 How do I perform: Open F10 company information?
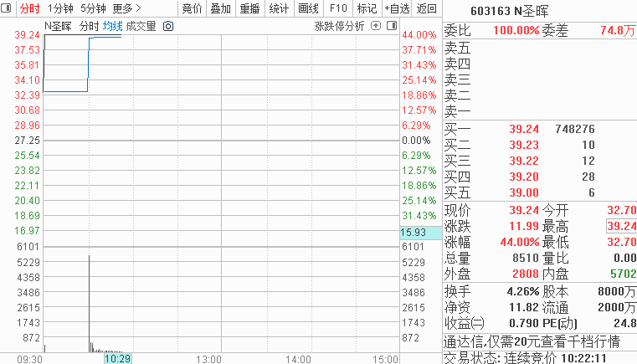338,8
